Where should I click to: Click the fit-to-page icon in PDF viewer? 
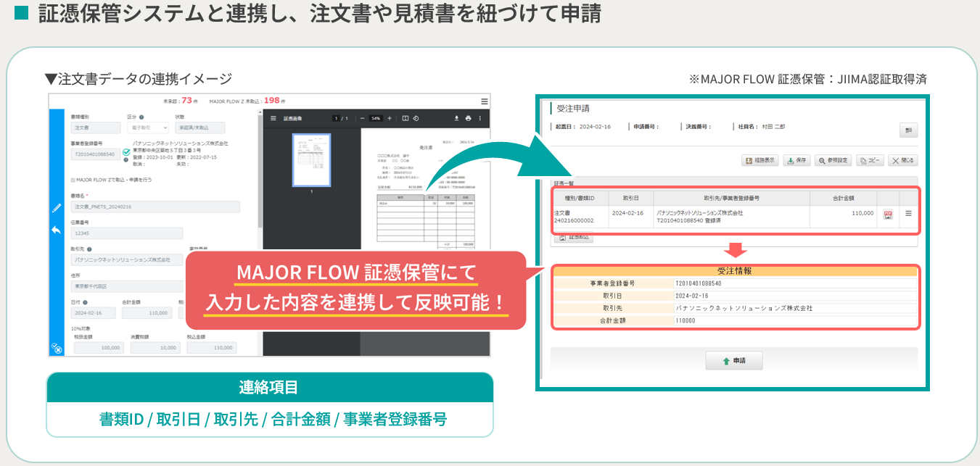point(405,118)
